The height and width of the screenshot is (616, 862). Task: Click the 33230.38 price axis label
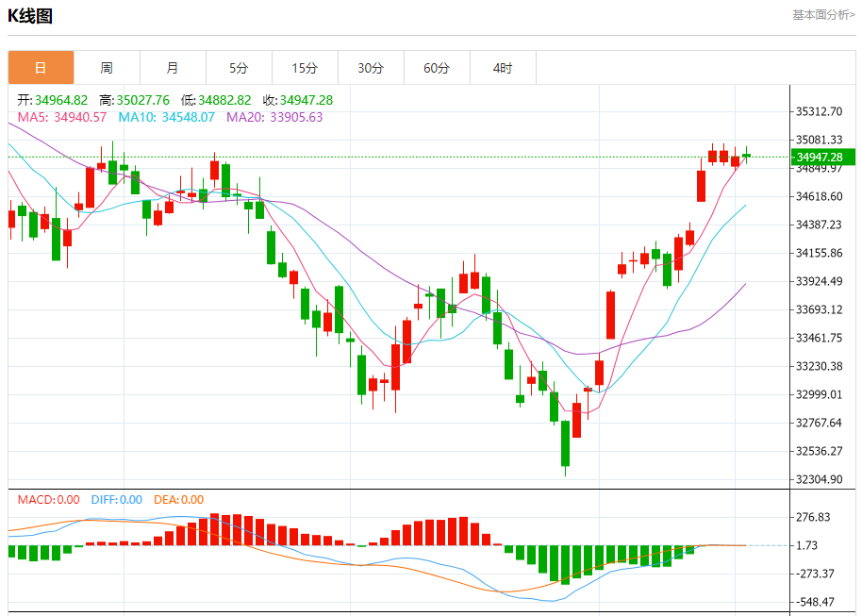pos(820,366)
